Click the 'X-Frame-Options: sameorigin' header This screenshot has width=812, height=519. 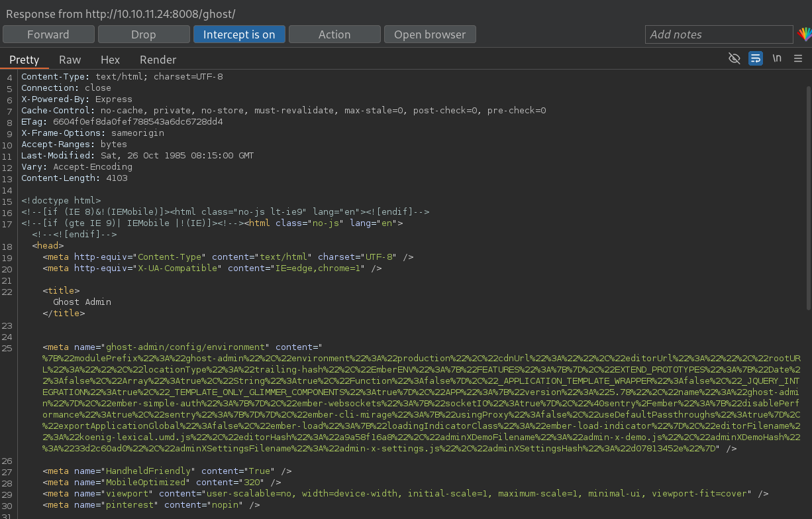click(93, 133)
